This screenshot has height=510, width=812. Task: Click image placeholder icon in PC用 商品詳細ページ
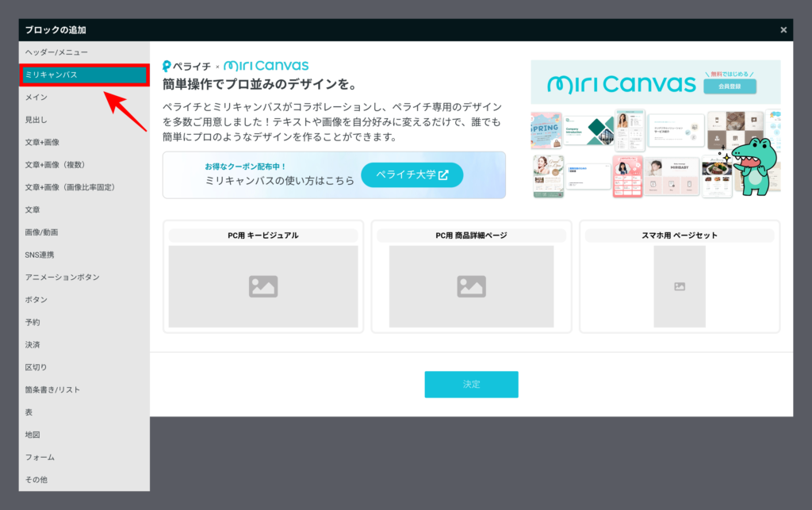(x=471, y=286)
